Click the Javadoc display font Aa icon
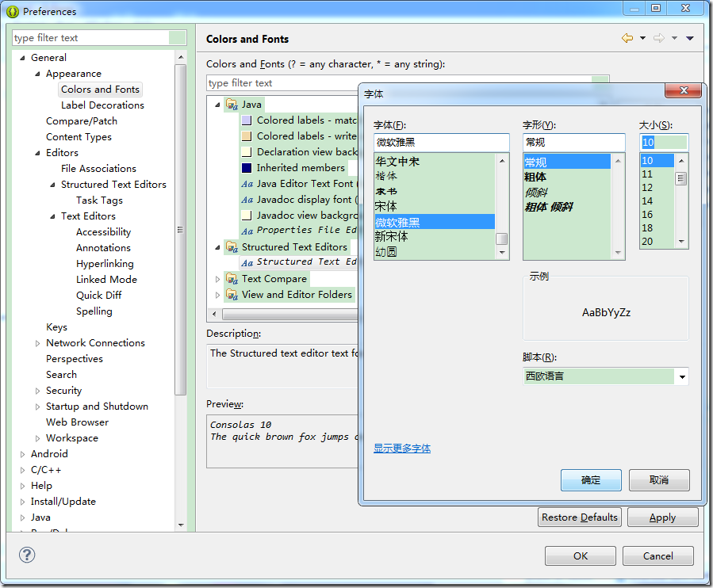This screenshot has height=588, width=713. point(247,200)
